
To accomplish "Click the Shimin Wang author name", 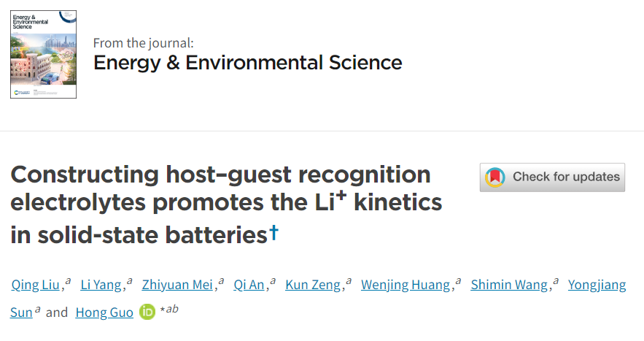I will [x=509, y=285].
